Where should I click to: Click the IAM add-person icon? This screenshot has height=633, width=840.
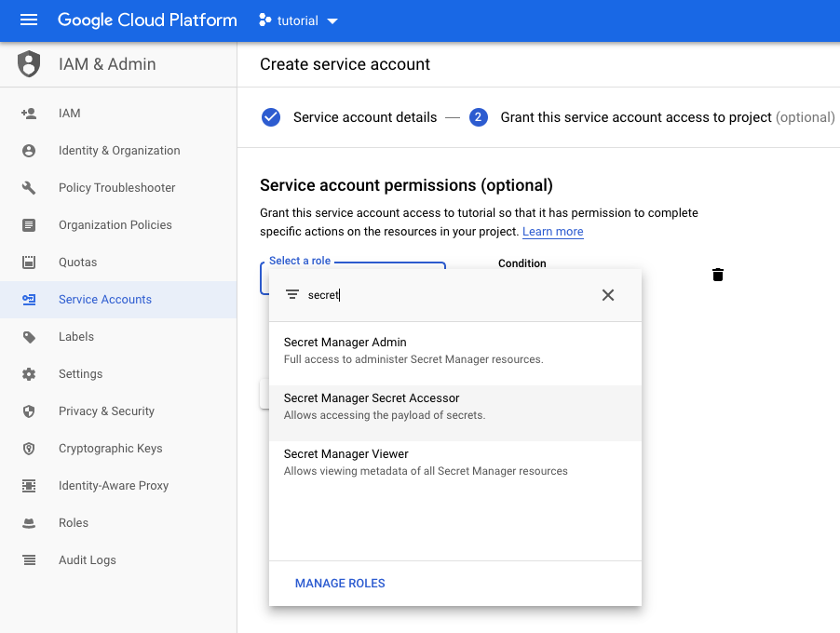click(x=29, y=113)
